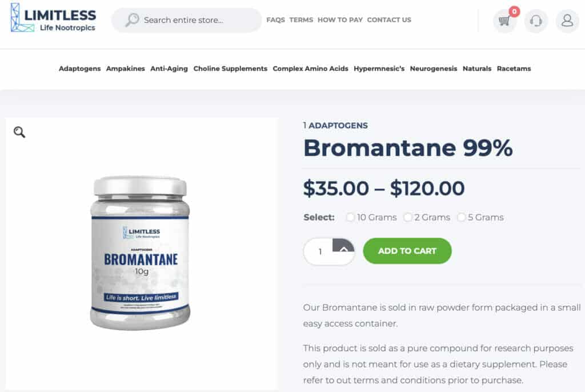Click the Bromantane jar product image
Viewport: 585px width, 392px height.
point(141,253)
